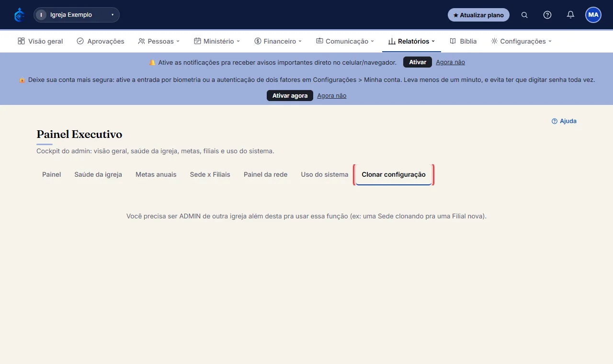This screenshot has width=613, height=364.
Task: Click the Configurações gear icon
Action: pos(494,41)
